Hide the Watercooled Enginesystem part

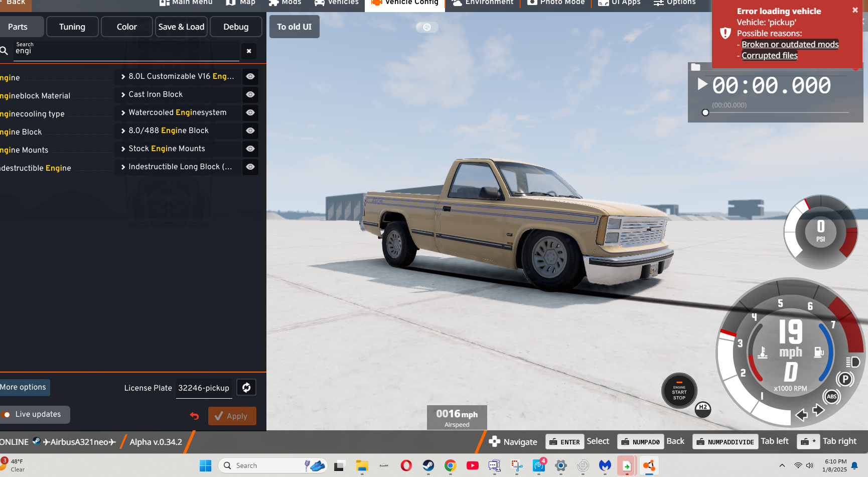(x=250, y=112)
